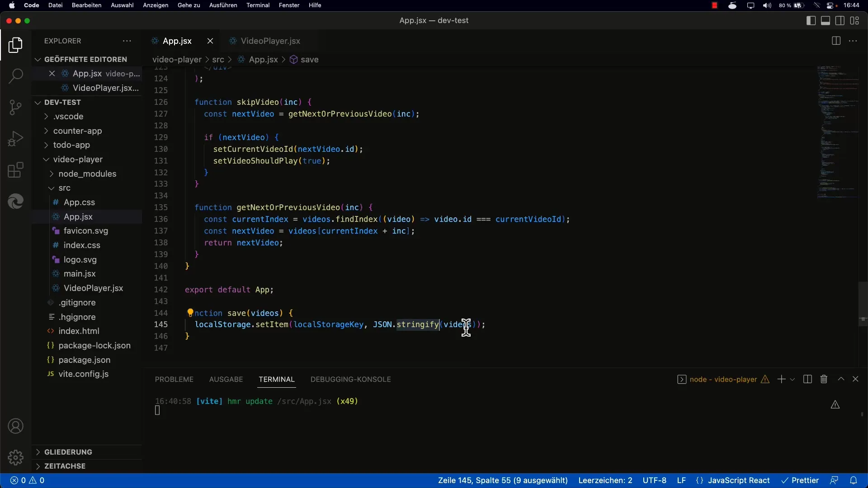
Task: Open the Anzeigen menu
Action: tap(156, 5)
